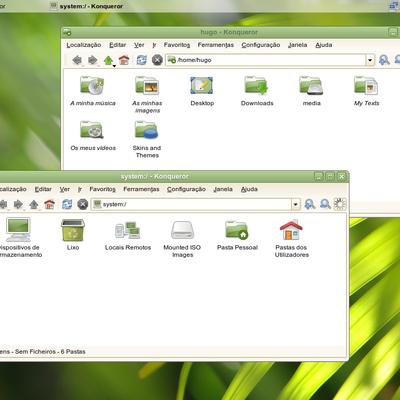The image size is (400, 400).
Task: Open Ver menu in system:/ window
Action: (x=65, y=189)
